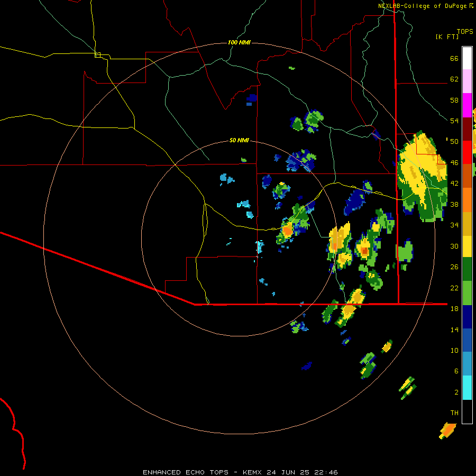Pick the dark red legend swatch
The image size is (476, 476).
click(467, 129)
